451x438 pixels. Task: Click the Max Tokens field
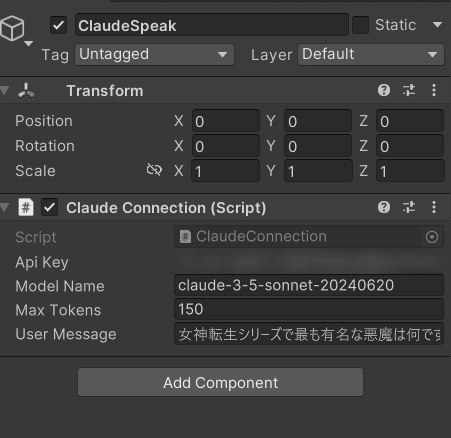(x=309, y=309)
